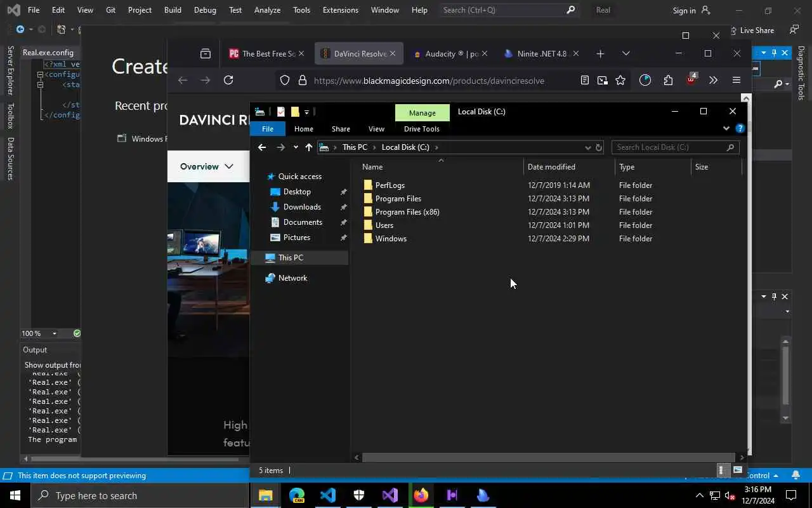Open recent locations dropdown in Explorer
Image resolution: width=812 pixels, height=508 pixels.
(x=296, y=147)
